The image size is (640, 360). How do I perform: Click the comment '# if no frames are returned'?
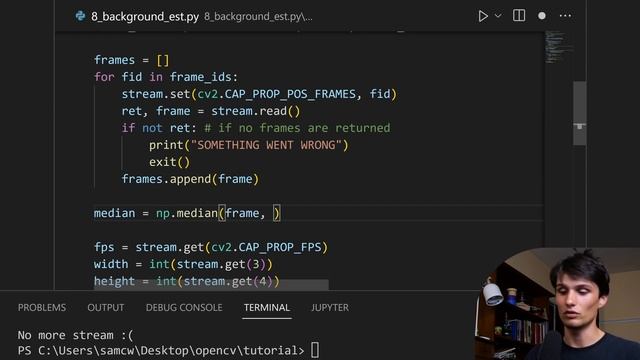(297, 128)
